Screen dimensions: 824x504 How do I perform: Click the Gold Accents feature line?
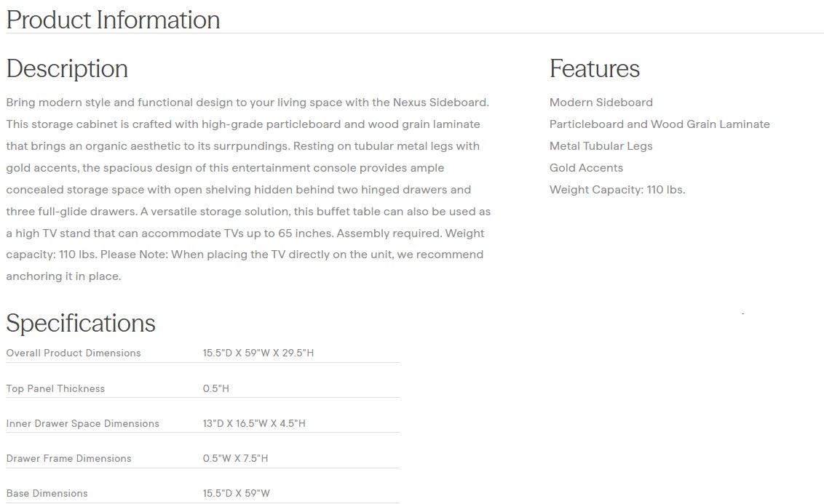586,168
